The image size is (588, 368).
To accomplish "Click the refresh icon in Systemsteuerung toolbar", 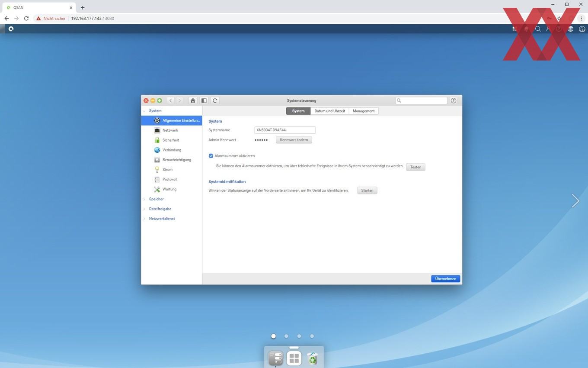I will coord(215,100).
